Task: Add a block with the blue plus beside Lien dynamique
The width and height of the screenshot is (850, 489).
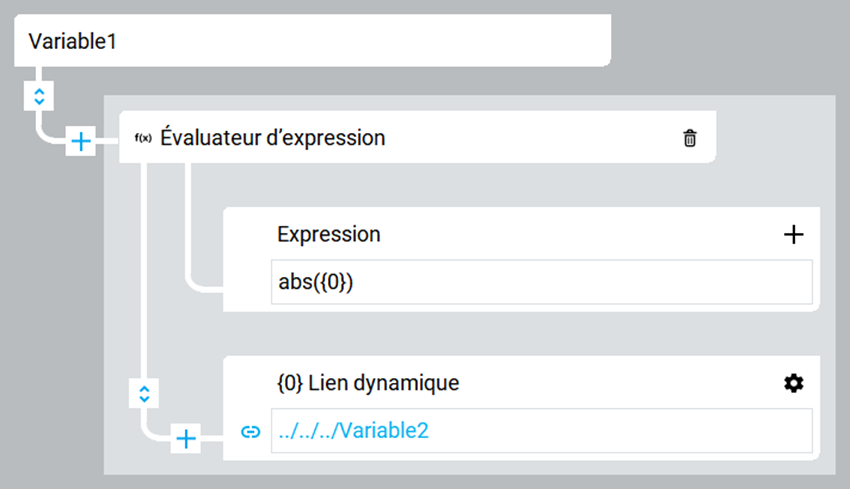Action: 186,439
